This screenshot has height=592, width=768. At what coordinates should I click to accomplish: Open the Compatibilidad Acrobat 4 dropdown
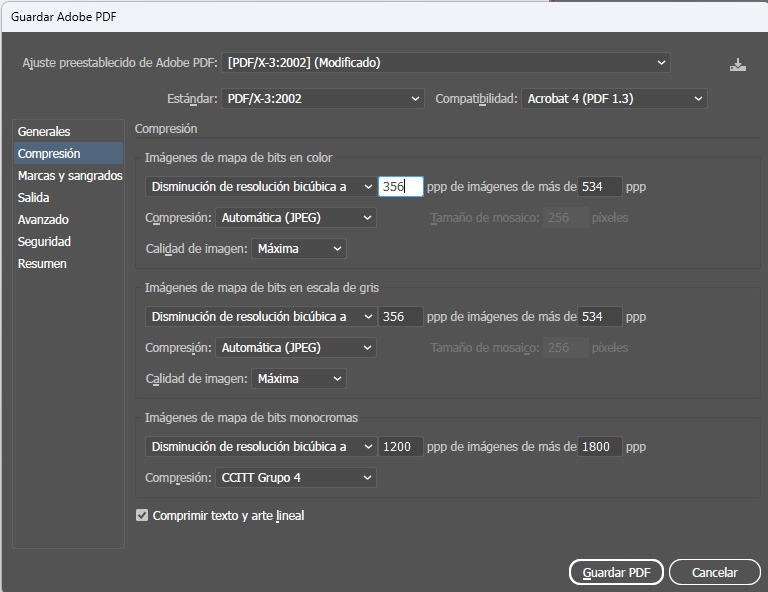tap(614, 99)
